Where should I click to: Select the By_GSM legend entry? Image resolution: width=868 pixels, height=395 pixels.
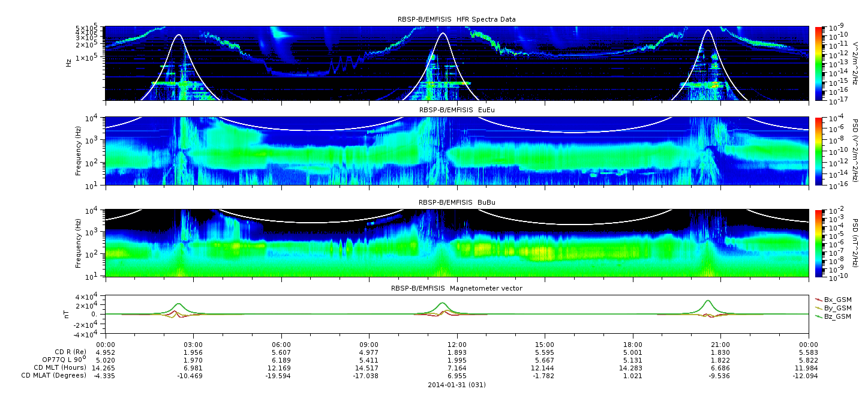[837, 307]
